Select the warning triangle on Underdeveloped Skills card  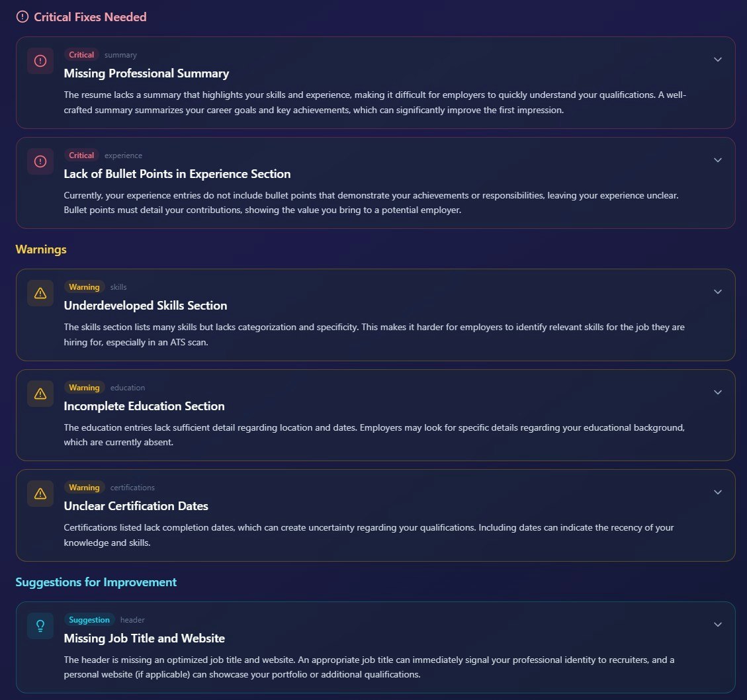[40, 292]
